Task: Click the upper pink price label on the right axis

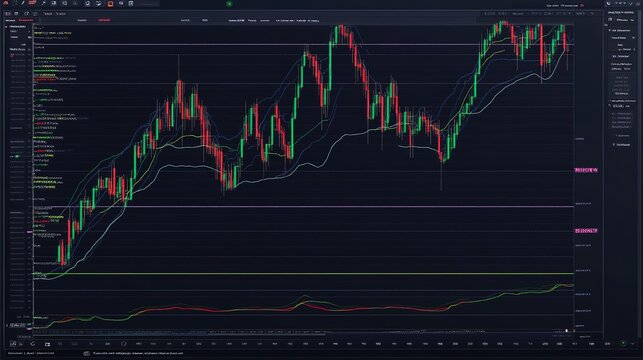Action: [x=586, y=170]
